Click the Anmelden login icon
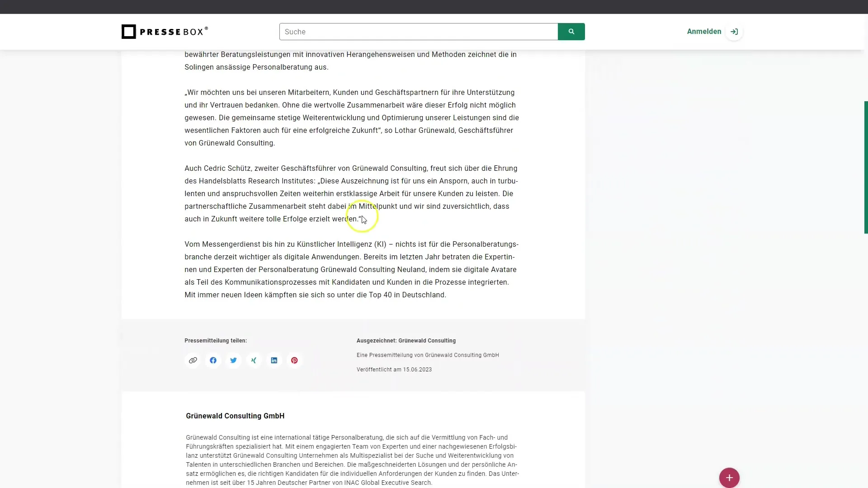Screen dimensions: 868x488 (x=735, y=31)
